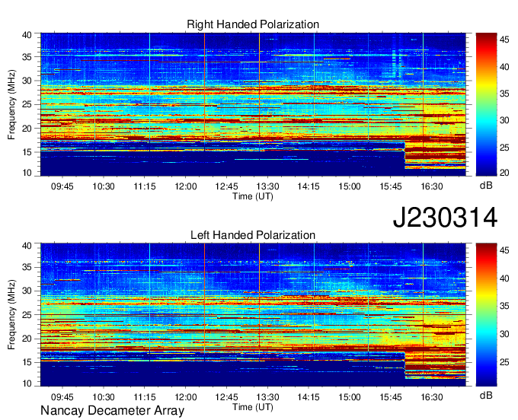
Task: Click the 20 MHz tick on Right Handed plot
Action: [x=27, y=129]
